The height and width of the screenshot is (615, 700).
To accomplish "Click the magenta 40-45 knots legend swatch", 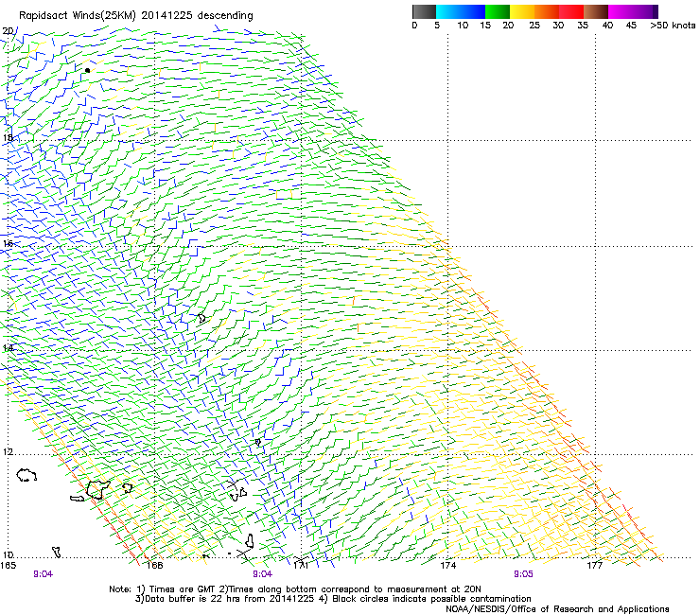I will tap(621, 11).
